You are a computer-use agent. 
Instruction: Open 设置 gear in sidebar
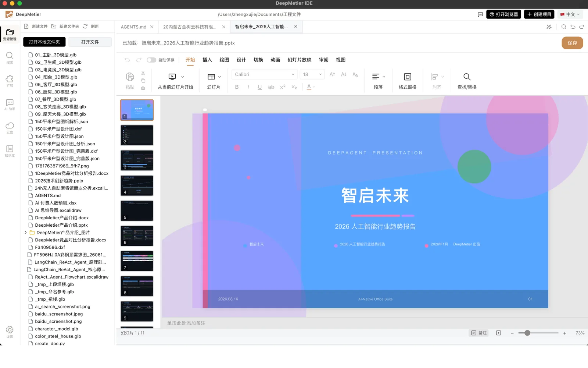point(10,332)
